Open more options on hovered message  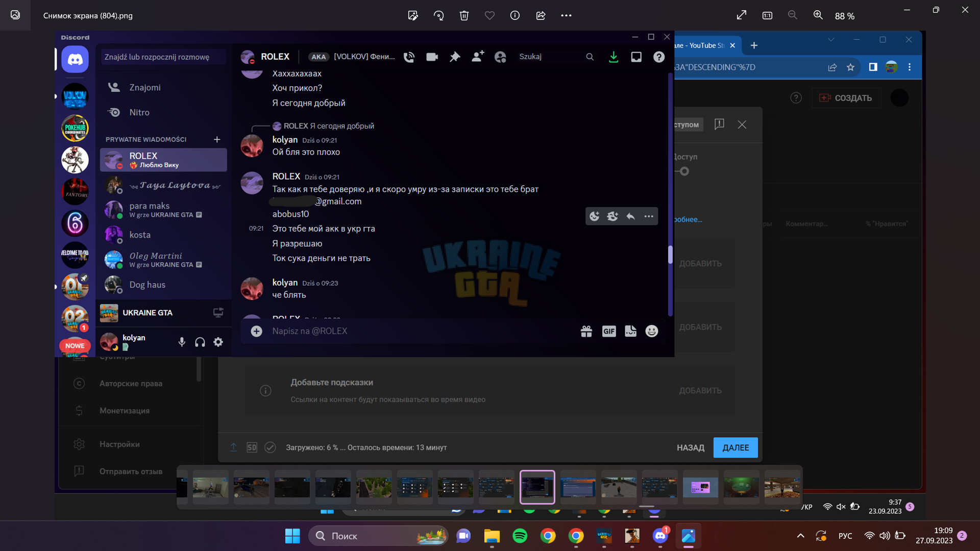click(x=649, y=216)
